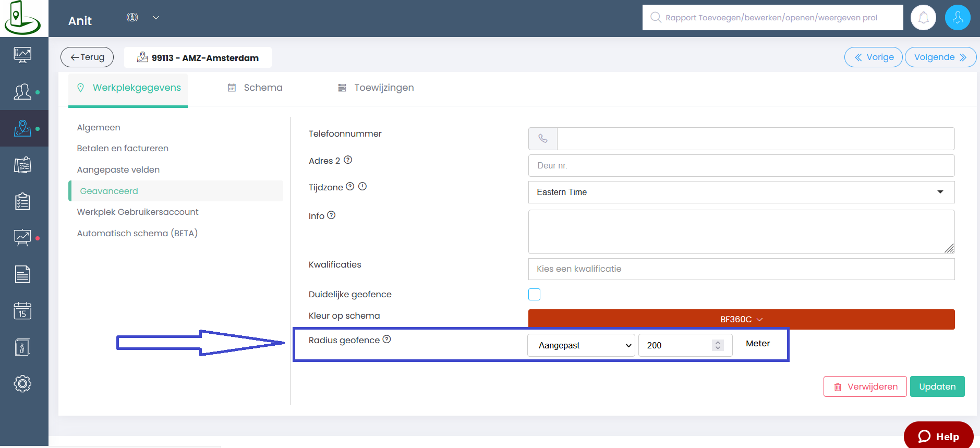Click help icon next to Radius geofence
The width and height of the screenshot is (980, 448).
(386, 340)
